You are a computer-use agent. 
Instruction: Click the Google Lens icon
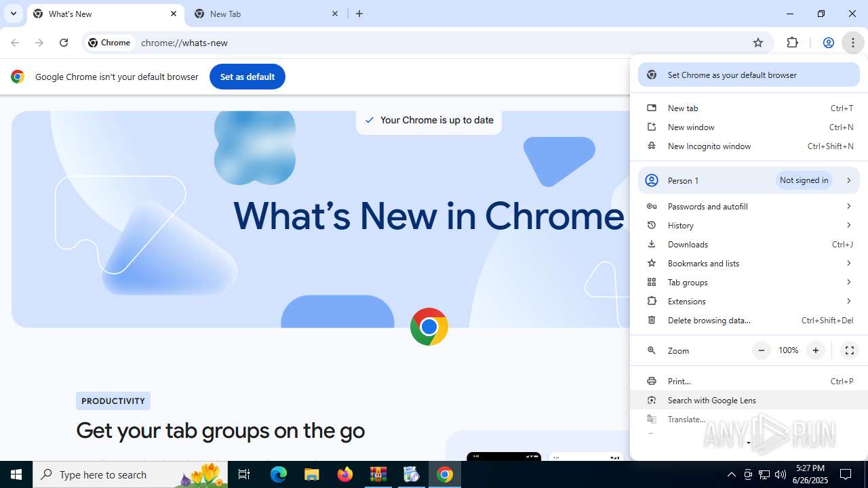pos(652,401)
